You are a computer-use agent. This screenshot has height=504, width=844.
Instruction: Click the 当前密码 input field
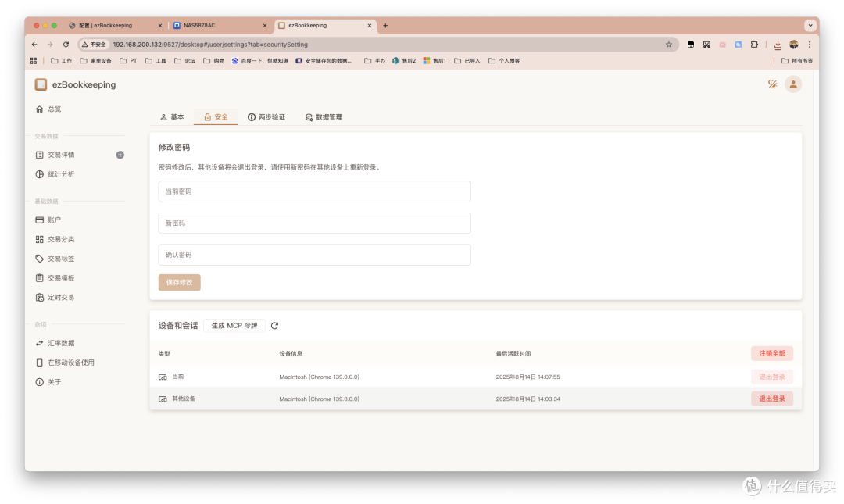coord(314,191)
